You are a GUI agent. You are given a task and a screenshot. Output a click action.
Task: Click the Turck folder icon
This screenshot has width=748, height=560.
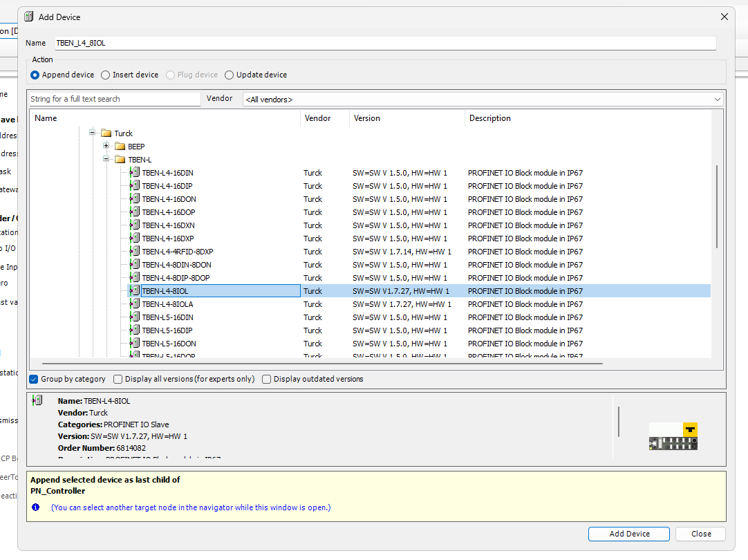(106, 133)
